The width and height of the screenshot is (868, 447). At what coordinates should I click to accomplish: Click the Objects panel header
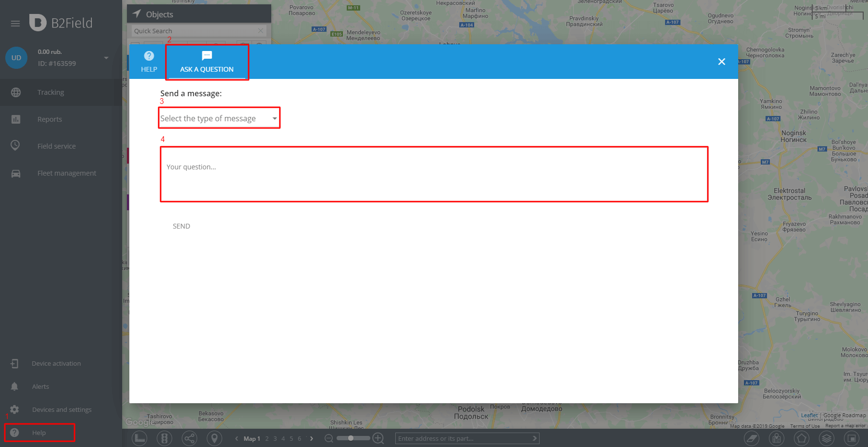[199, 14]
